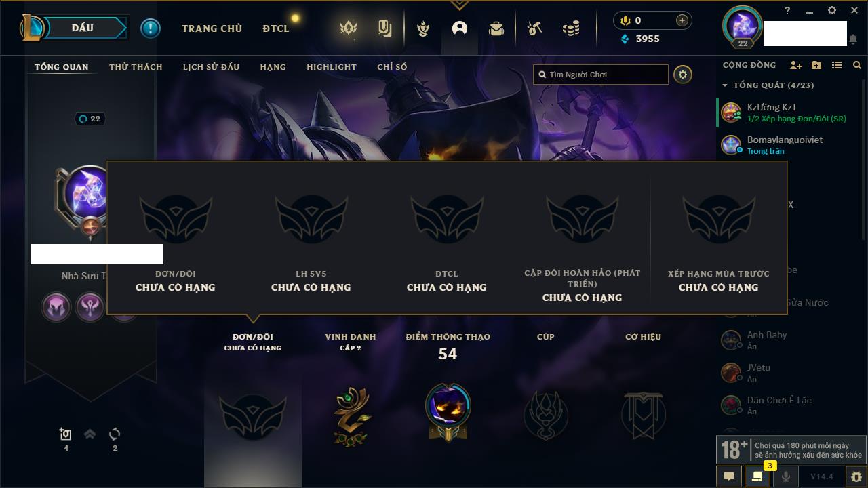The image size is (868, 488).
Task: Open the Store coins icon
Action: pyautogui.click(x=571, y=28)
